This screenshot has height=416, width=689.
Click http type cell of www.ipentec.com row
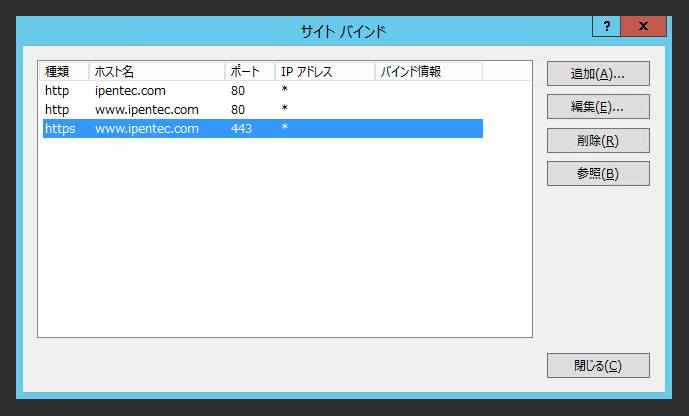point(57,110)
